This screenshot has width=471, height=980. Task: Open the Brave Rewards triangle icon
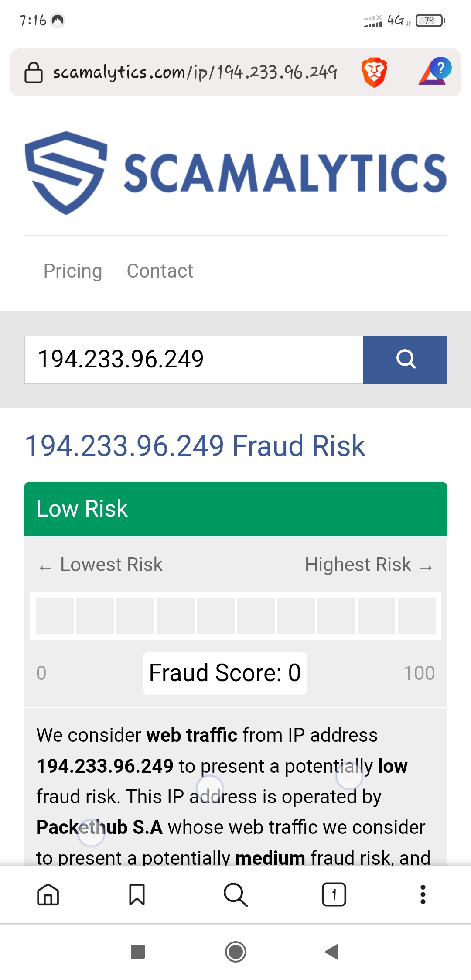pyautogui.click(x=433, y=72)
